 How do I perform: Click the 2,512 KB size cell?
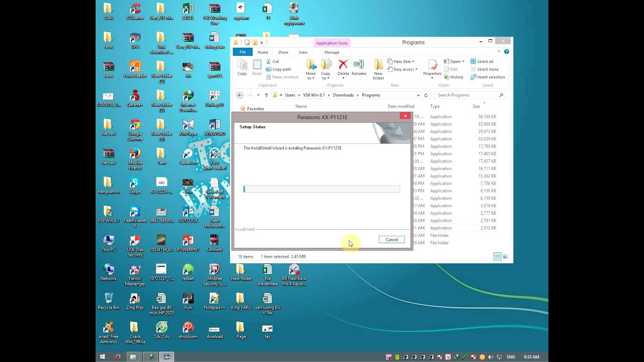(488, 228)
